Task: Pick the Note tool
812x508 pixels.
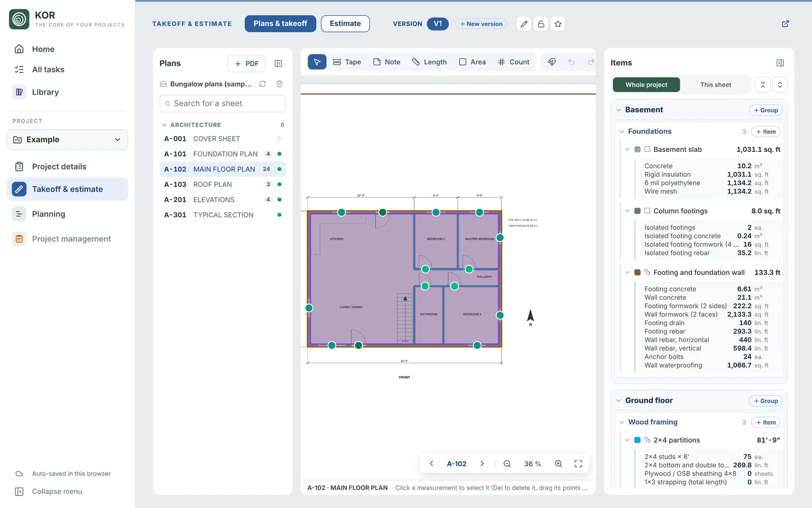Action: coord(387,62)
